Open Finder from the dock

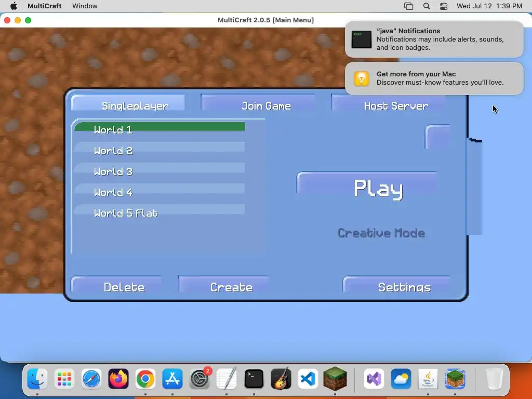pos(37,379)
